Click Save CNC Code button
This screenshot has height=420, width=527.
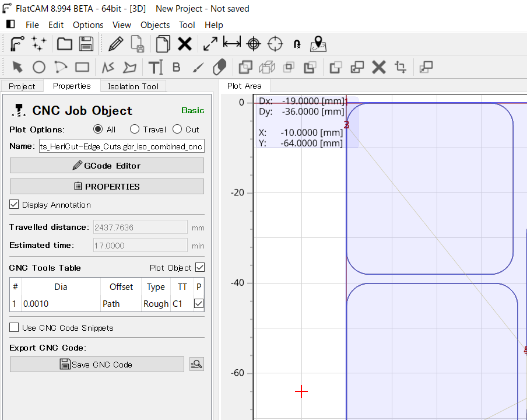[x=97, y=365]
